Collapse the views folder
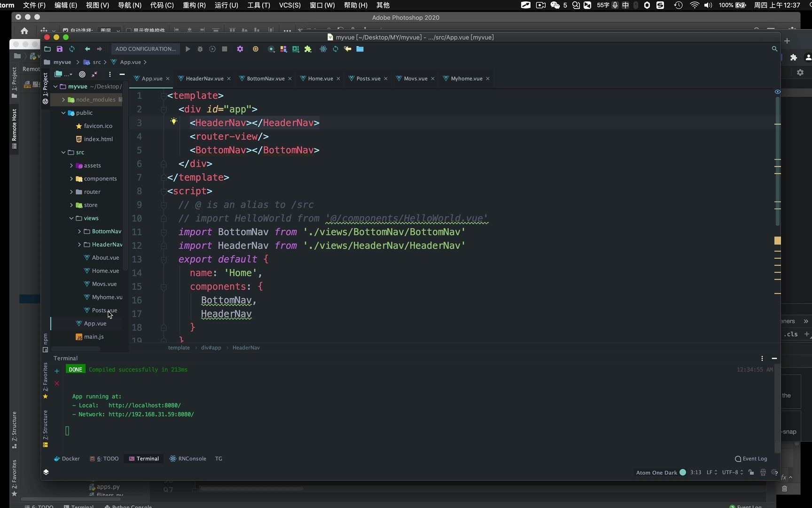The width and height of the screenshot is (812, 508). [x=71, y=218]
